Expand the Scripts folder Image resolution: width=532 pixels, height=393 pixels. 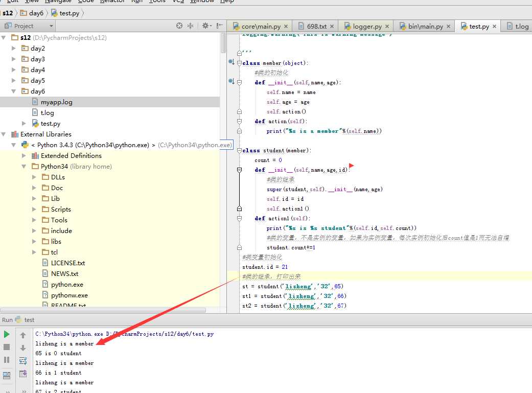(34, 210)
